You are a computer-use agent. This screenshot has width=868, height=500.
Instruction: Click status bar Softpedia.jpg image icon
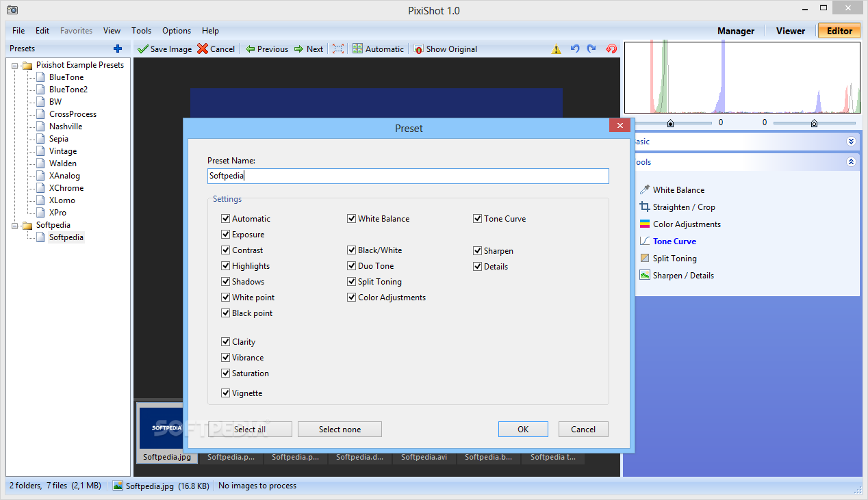pyautogui.click(x=118, y=486)
